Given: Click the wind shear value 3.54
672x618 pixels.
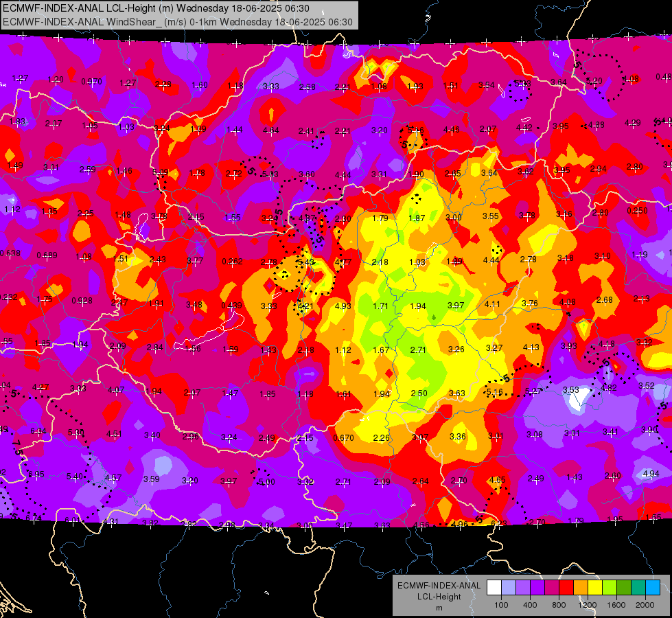Looking at the screenshot, I should [x=487, y=85].
